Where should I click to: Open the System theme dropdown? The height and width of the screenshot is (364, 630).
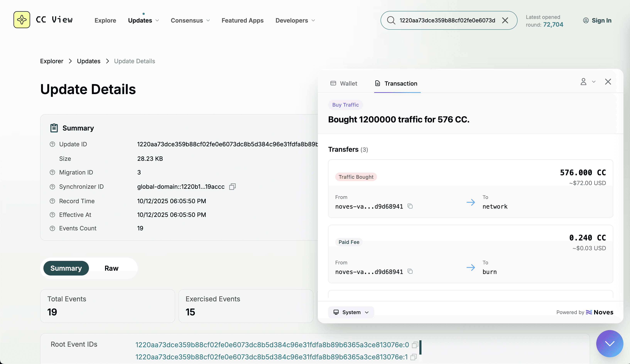351,312
